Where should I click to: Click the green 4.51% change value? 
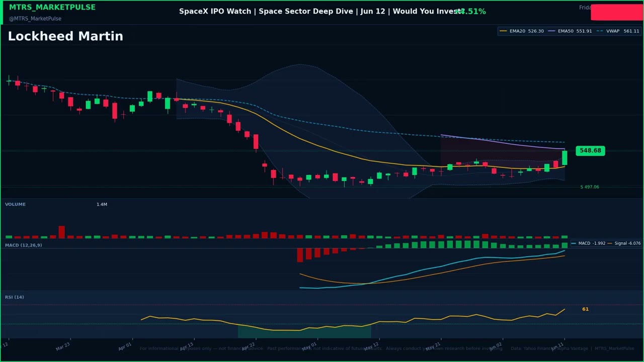pos(471,12)
